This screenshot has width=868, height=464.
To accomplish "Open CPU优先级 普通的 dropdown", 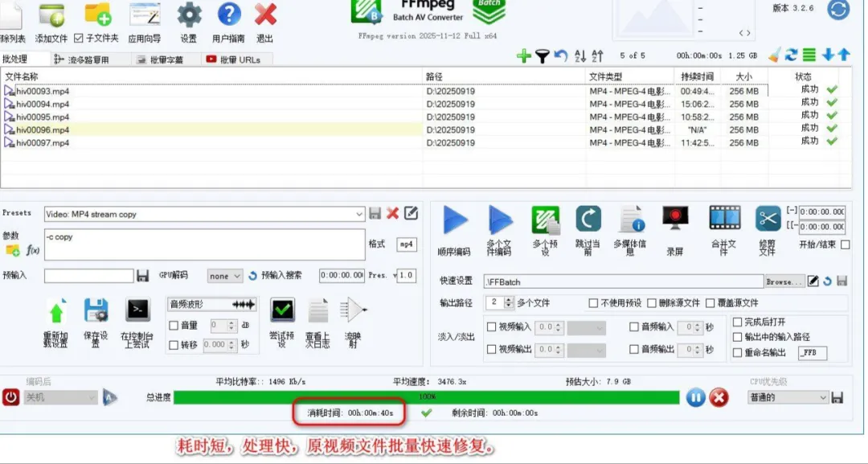I will point(788,397).
